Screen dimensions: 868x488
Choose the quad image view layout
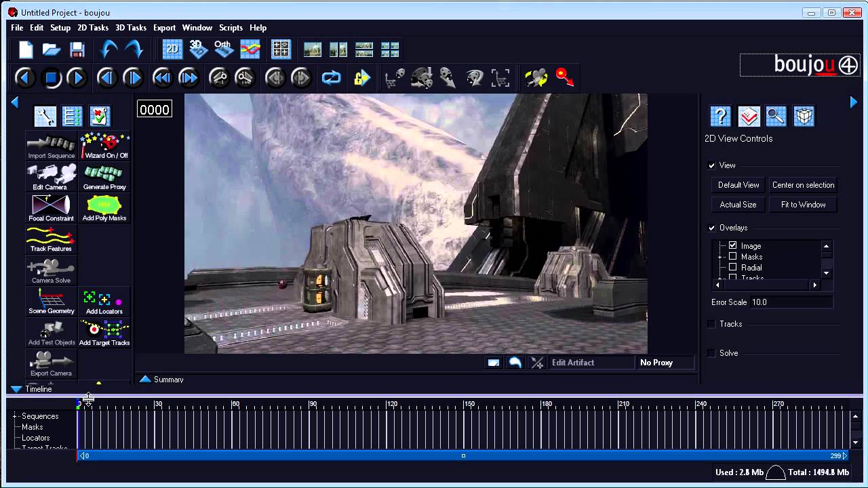click(x=390, y=49)
